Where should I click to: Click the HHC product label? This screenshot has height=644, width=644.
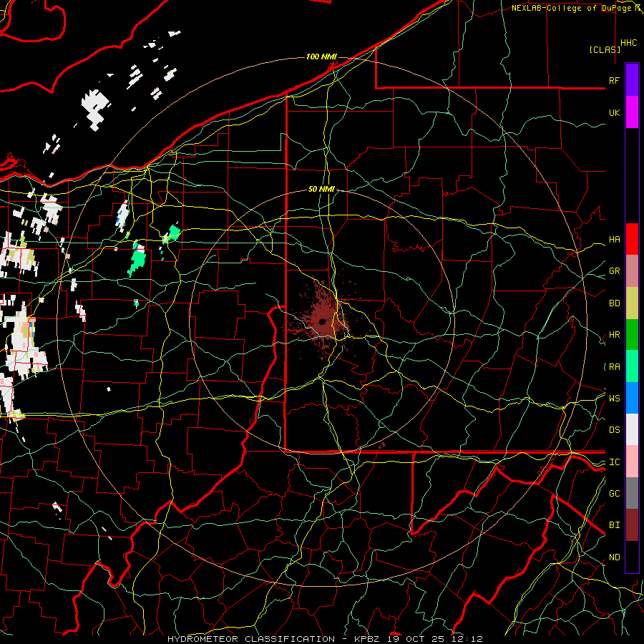pos(628,43)
